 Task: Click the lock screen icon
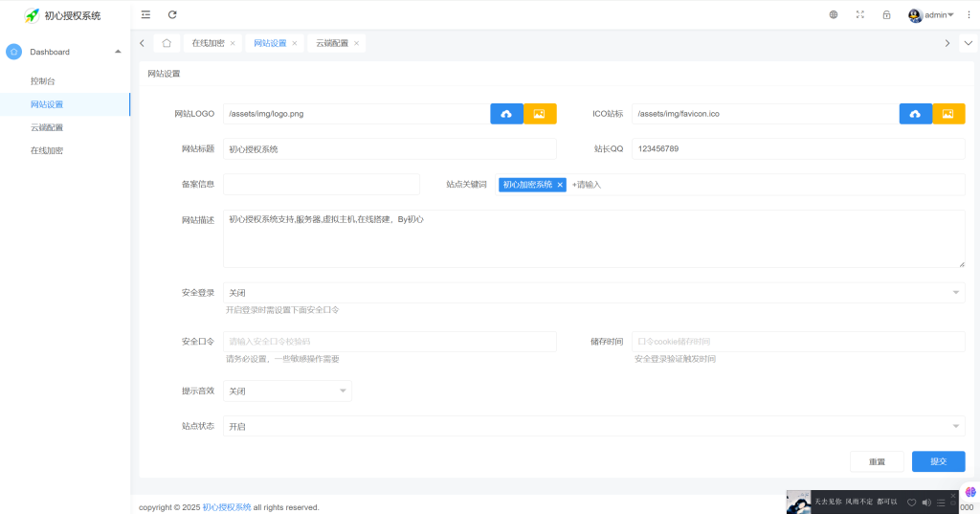click(886, 14)
